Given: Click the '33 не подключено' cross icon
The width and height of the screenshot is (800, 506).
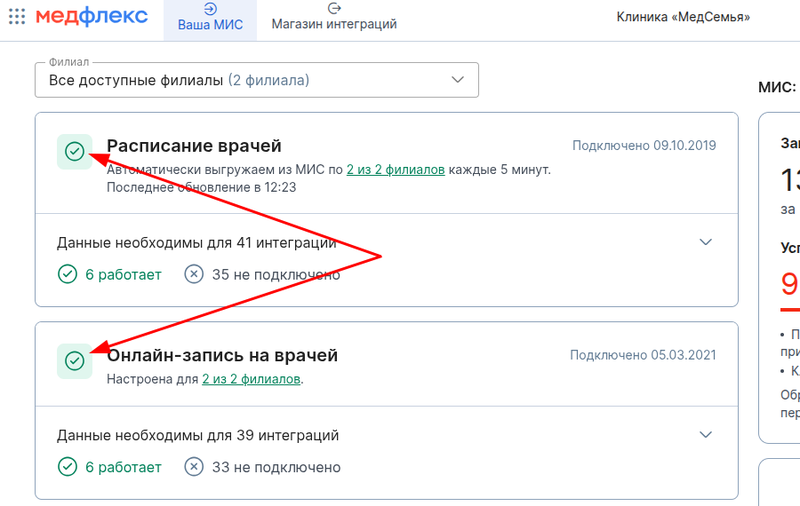Looking at the screenshot, I should 194,467.
